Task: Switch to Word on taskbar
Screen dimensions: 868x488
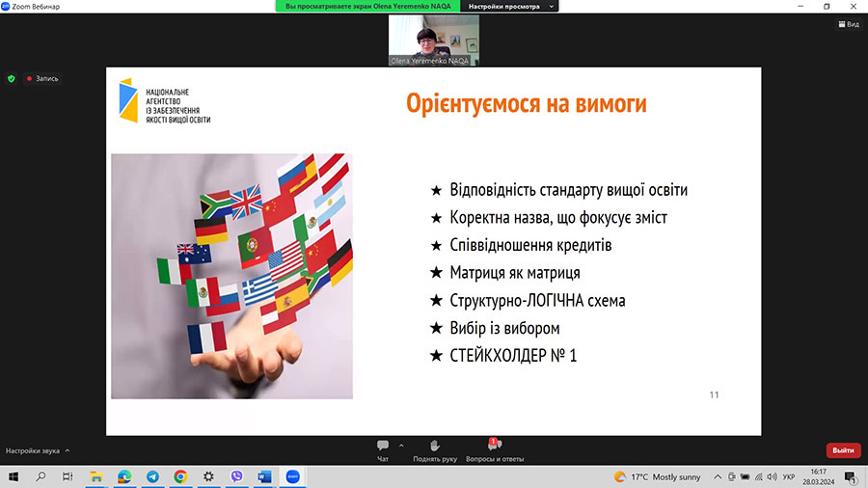Action: (264, 476)
